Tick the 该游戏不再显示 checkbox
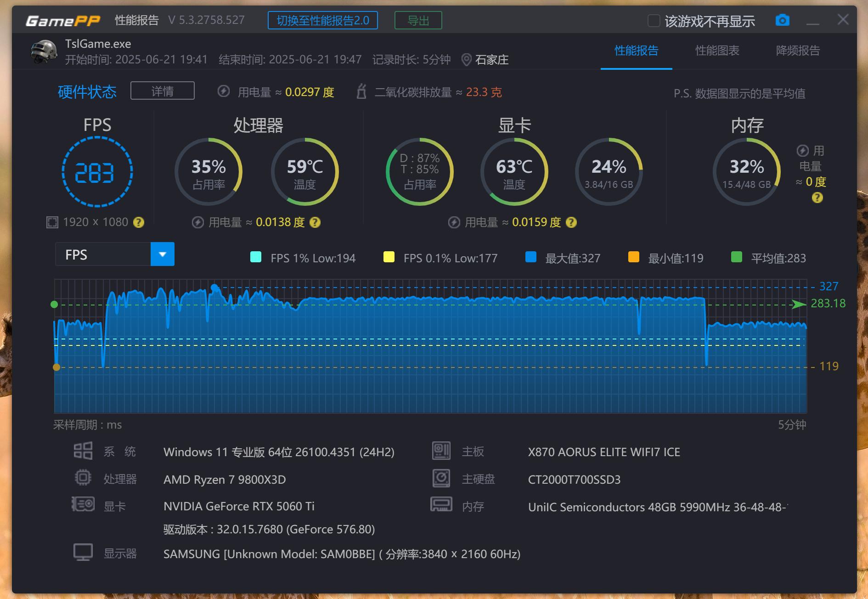Screen dimensions: 868x599 click(x=654, y=21)
